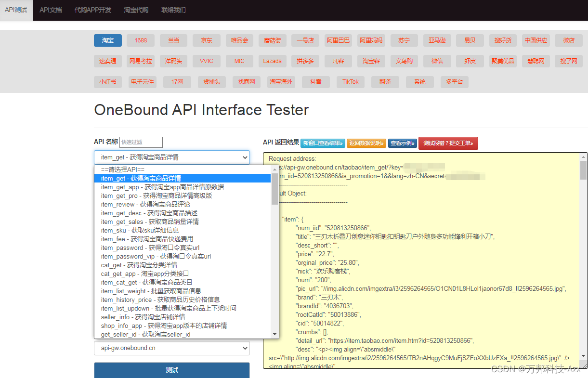The height and width of the screenshot is (378, 588).
Task: Select the 电子元件 platform button
Action: 143,82
